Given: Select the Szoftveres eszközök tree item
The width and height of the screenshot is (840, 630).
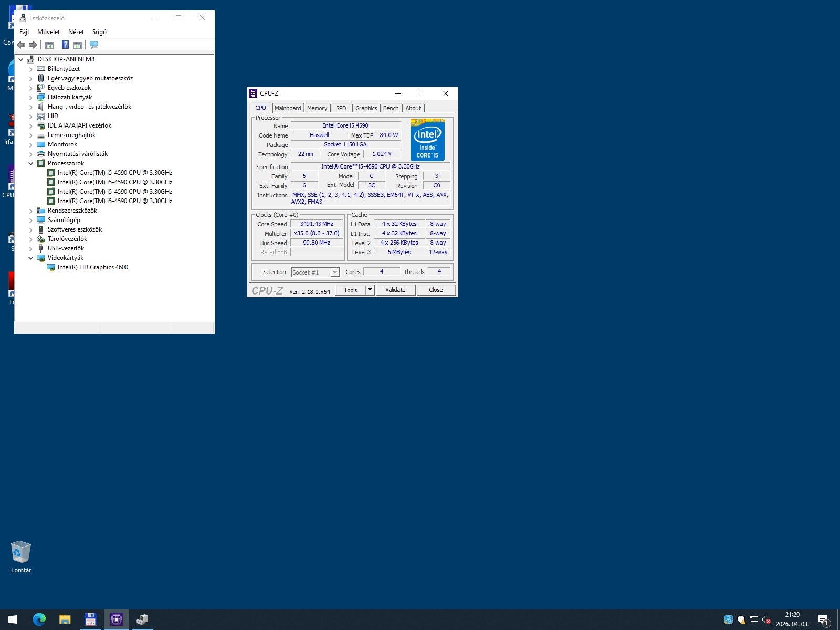Looking at the screenshot, I should click(x=75, y=229).
